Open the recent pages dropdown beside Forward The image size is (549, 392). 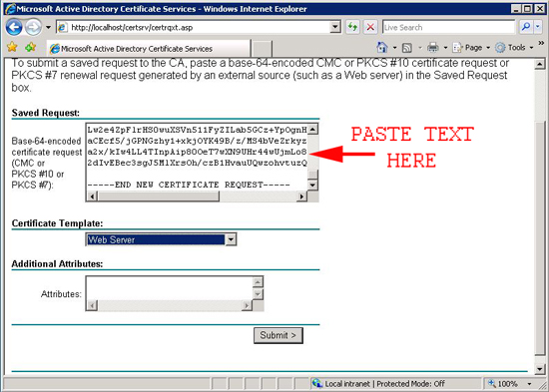pos(48,27)
